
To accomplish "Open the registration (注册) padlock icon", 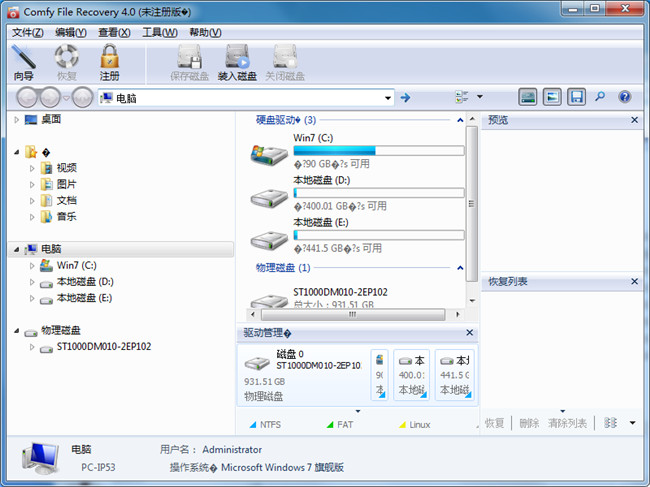I will point(109,56).
